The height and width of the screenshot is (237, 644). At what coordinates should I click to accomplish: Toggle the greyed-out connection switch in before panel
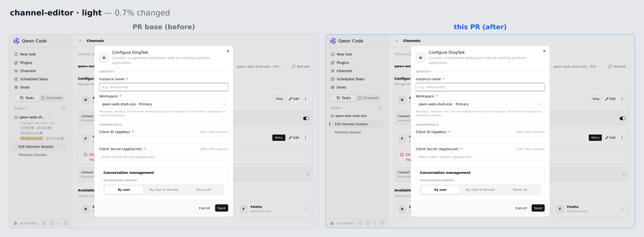pyautogui.click(x=306, y=174)
